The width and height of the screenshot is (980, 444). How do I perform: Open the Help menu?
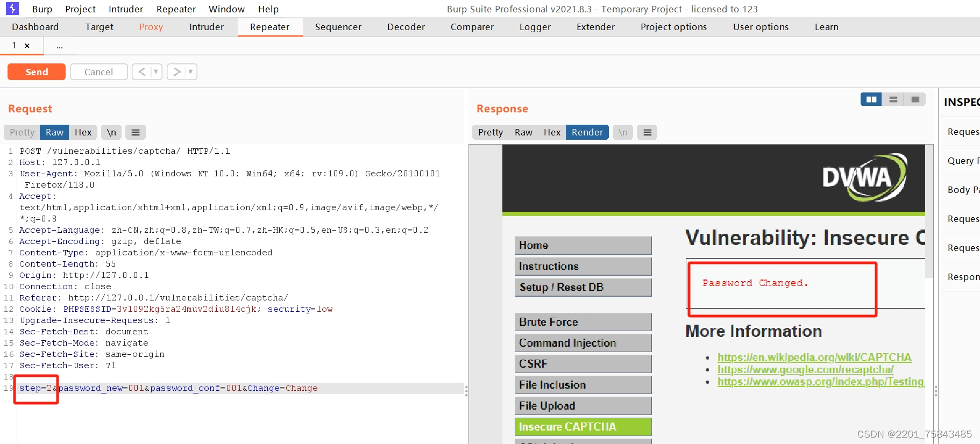[268, 9]
